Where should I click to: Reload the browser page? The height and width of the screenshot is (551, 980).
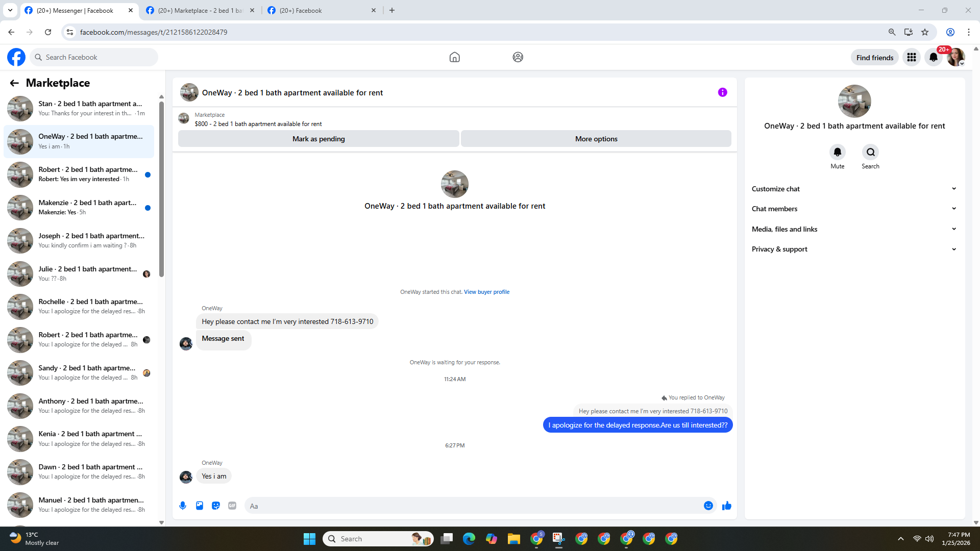48,32
